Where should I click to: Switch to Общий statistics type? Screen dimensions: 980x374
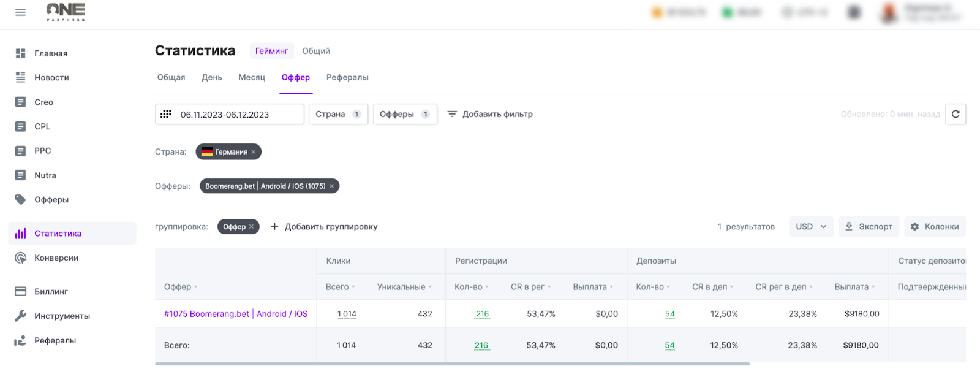pyautogui.click(x=316, y=51)
